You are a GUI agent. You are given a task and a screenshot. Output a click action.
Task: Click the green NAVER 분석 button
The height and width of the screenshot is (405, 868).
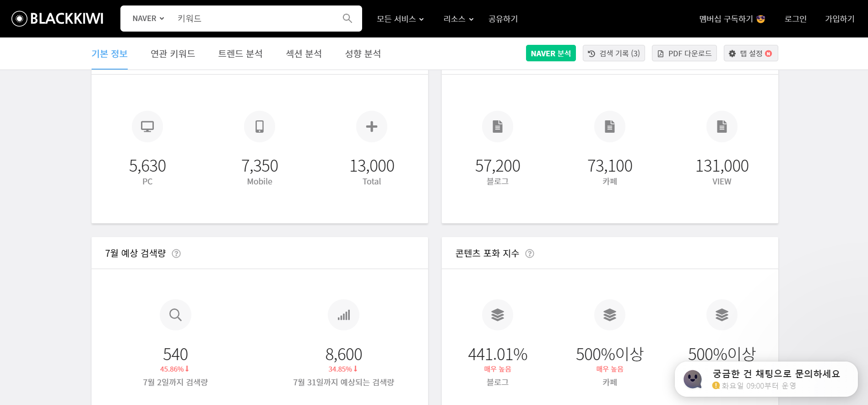pos(551,53)
